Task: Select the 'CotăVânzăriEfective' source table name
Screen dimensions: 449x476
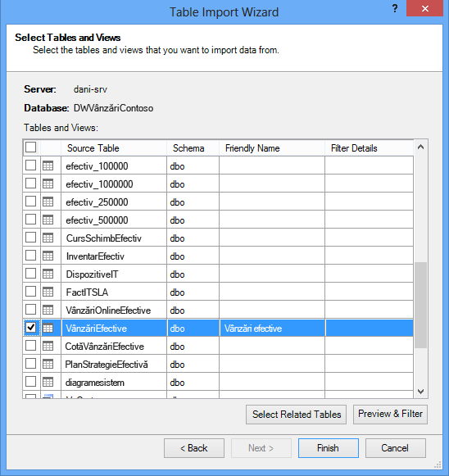Action: [x=104, y=347]
